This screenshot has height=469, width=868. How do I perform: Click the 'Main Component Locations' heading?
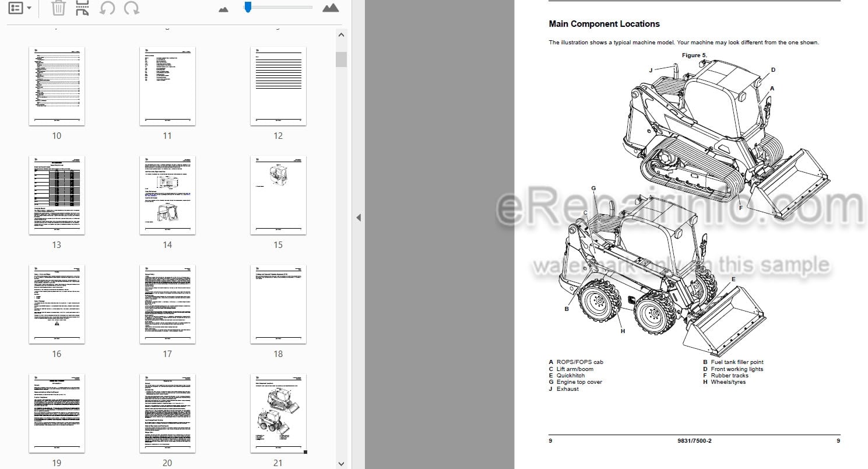(x=604, y=24)
